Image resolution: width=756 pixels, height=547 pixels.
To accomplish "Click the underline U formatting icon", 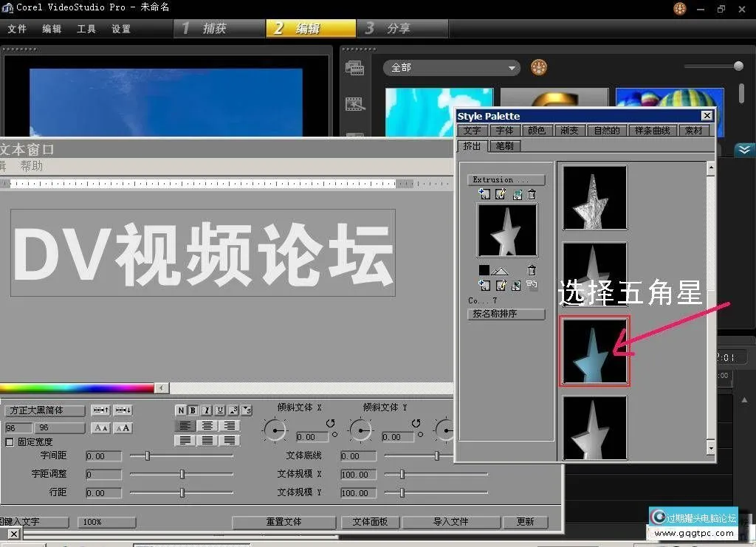I will point(220,410).
